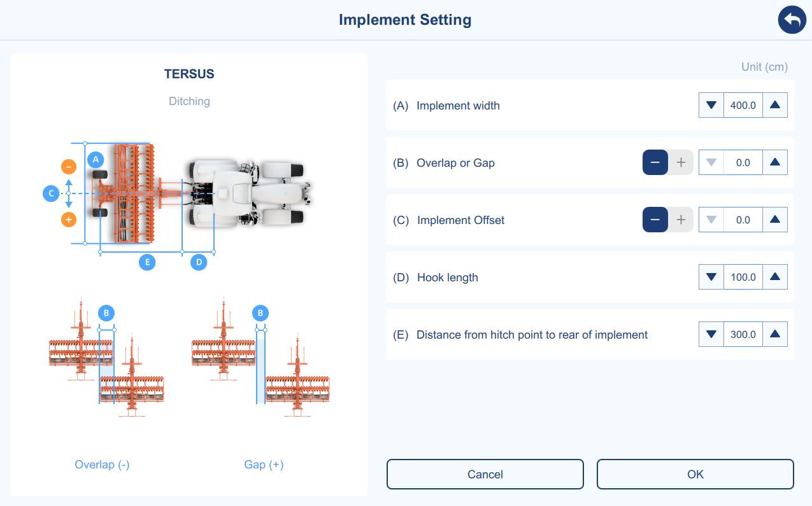The width and height of the screenshot is (812, 506).
Task: Click the Cancel button
Action: click(x=485, y=474)
